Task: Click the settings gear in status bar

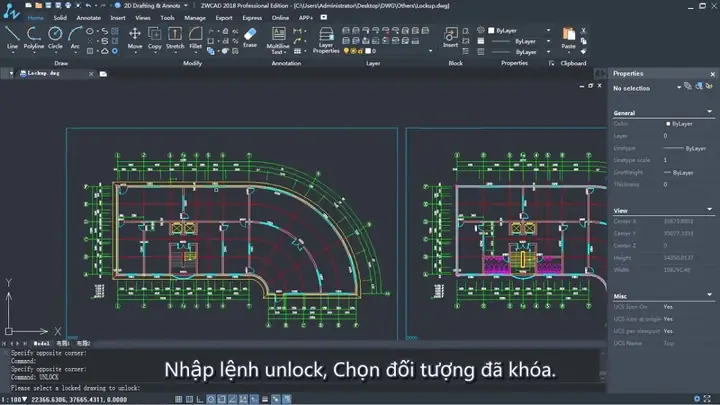Action: [x=697, y=399]
